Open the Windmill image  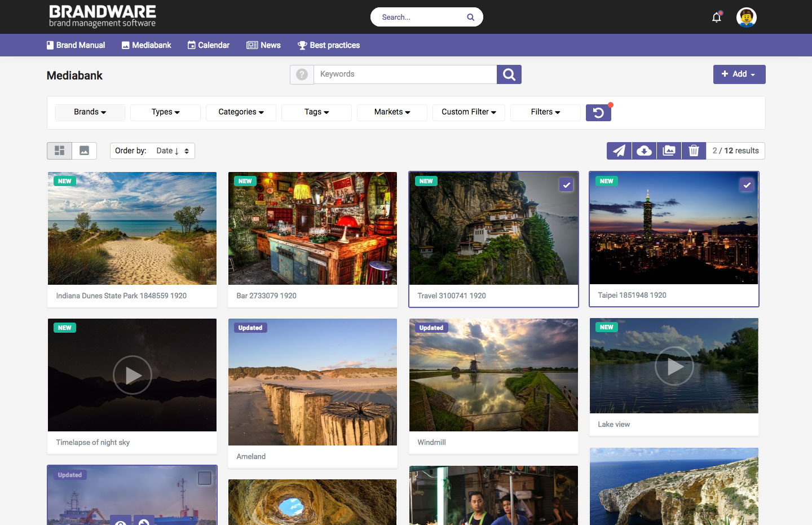pos(493,375)
